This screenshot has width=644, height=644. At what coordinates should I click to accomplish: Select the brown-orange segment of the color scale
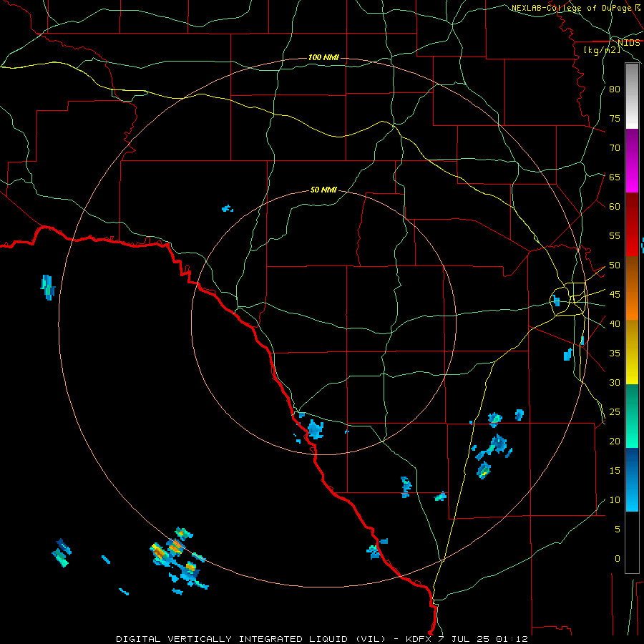click(632, 288)
